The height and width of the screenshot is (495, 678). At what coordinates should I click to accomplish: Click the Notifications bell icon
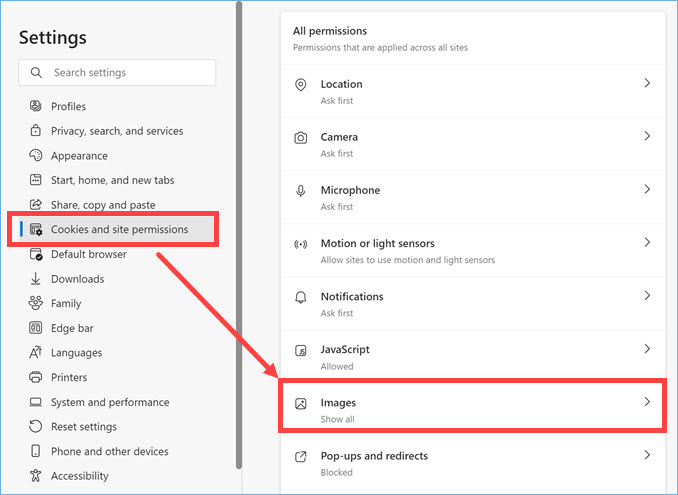300,298
